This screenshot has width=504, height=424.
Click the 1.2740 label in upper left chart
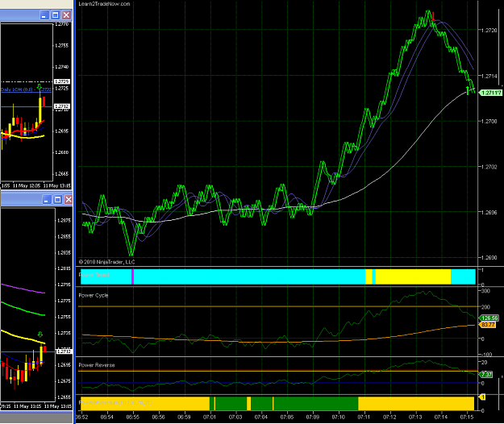(x=62, y=67)
